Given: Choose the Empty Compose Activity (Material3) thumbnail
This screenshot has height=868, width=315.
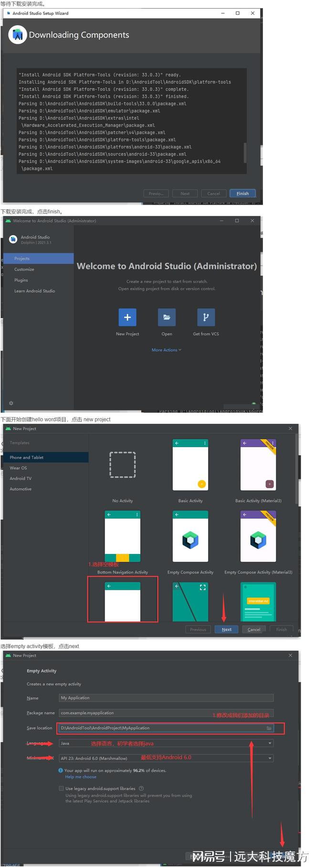Looking at the screenshot, I should click(258, 536).
